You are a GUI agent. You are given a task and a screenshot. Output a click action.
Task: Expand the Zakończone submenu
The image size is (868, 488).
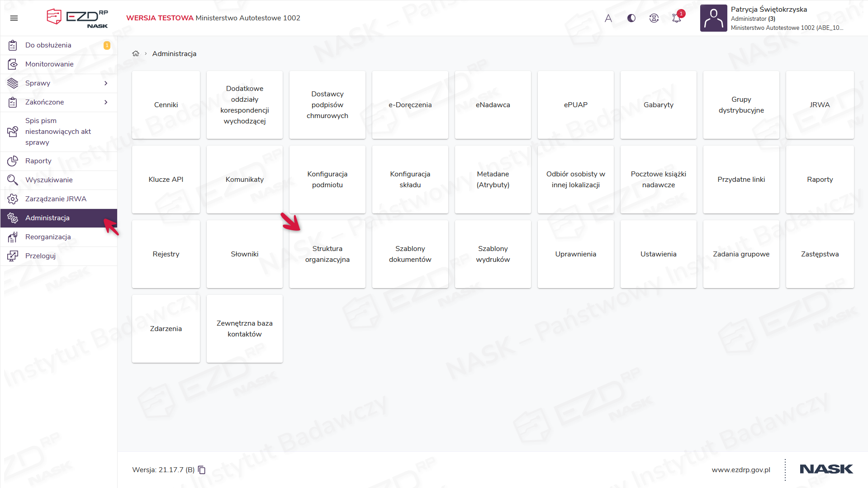tap(106, 102)
